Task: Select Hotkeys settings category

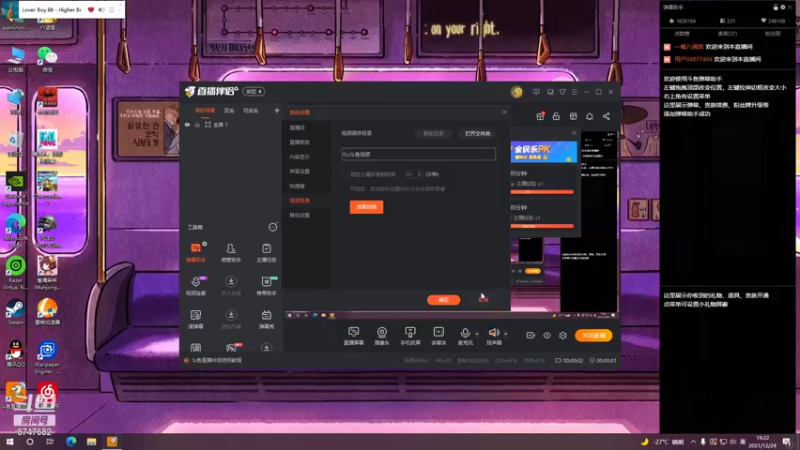Action: click(297, 186)
